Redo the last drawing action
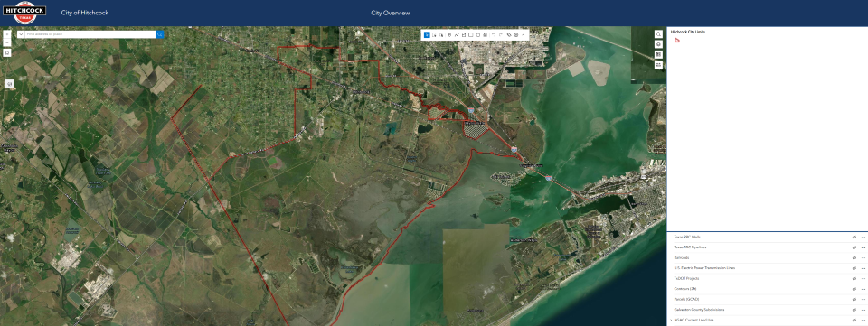Screen dimensions: 868x326 click(x=501, y=35)
